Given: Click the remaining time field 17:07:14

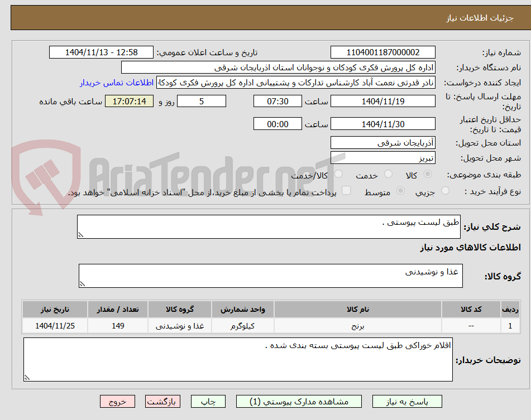Looking at the screenshot, I should [130, 101].
